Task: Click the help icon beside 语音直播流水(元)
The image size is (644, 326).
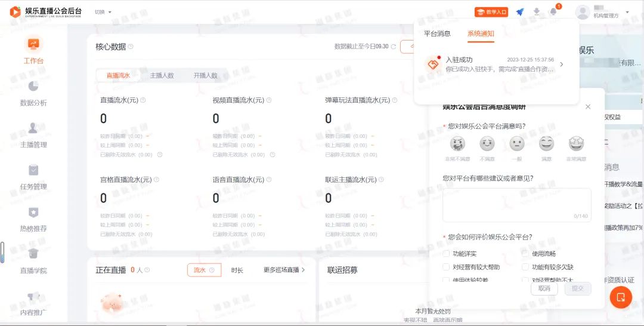Action: (268, 179)
